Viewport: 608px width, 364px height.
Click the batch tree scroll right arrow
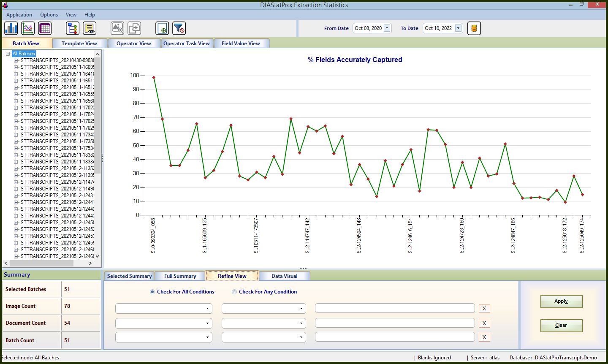(90, 263)
